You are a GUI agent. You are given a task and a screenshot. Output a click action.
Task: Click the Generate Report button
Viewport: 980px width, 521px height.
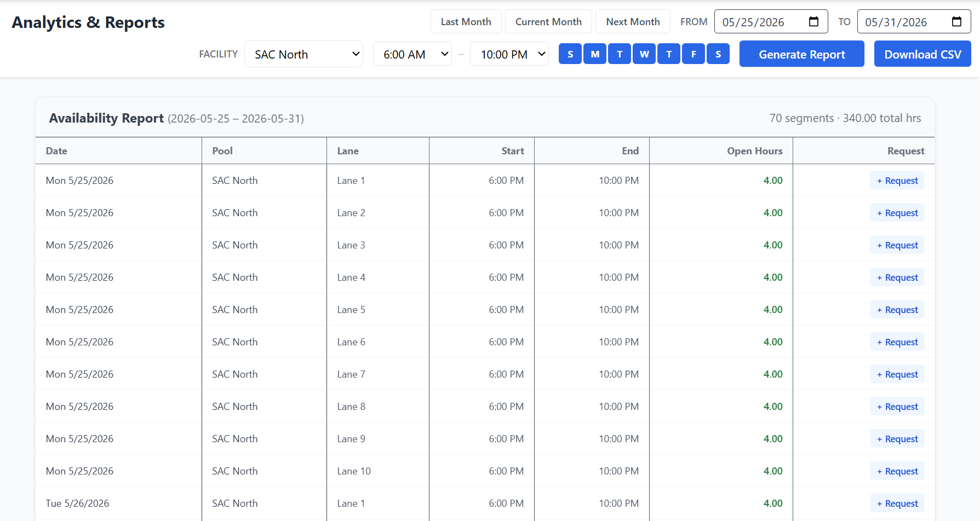pyautogui.click(x=801, y=54)
